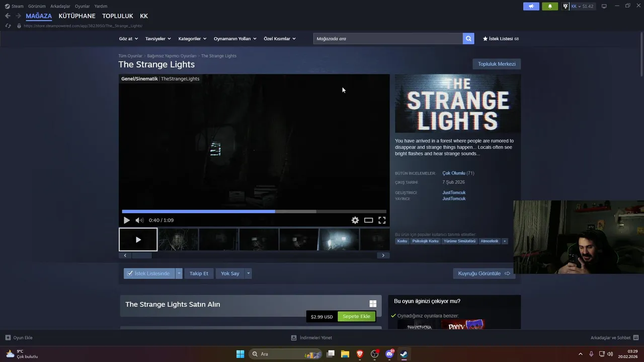The image size is (644, 362).
Task: Click Kuyruğu Görüntüle button
Action: coord(484,274)
